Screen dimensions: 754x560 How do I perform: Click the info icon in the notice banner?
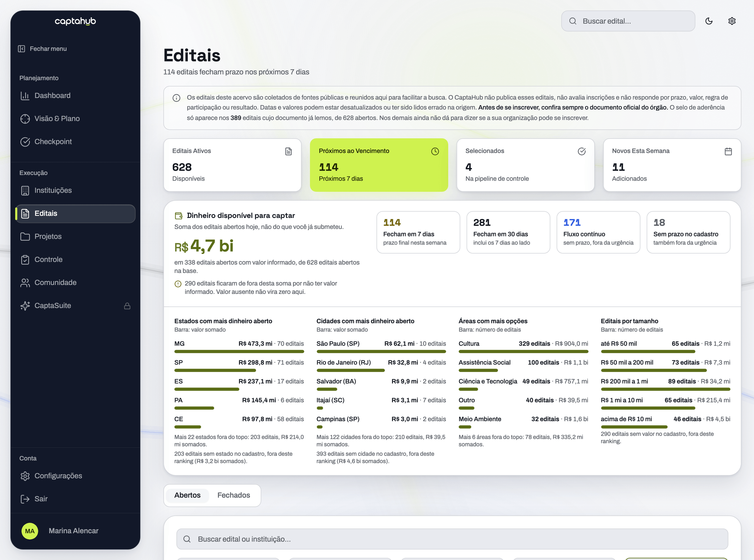tap(177, 98)
